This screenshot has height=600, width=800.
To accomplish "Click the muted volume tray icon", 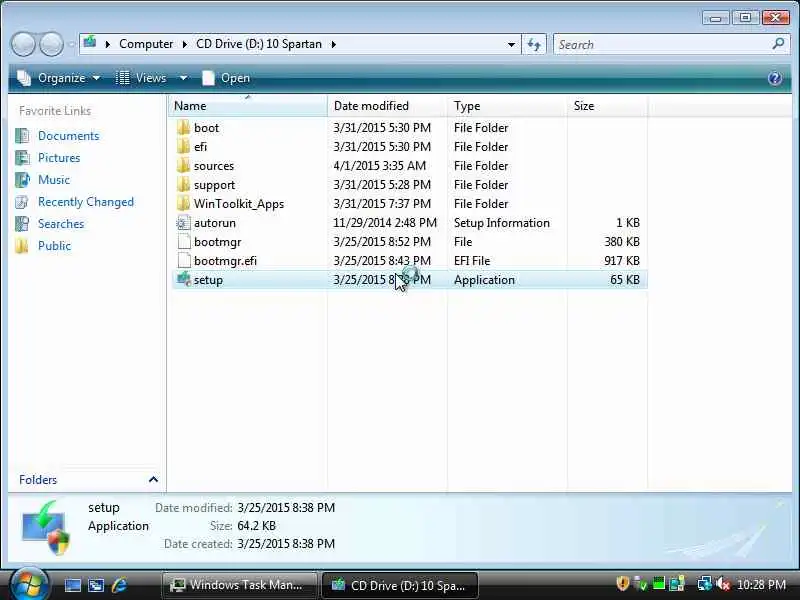I will click(x=722, y=584).
